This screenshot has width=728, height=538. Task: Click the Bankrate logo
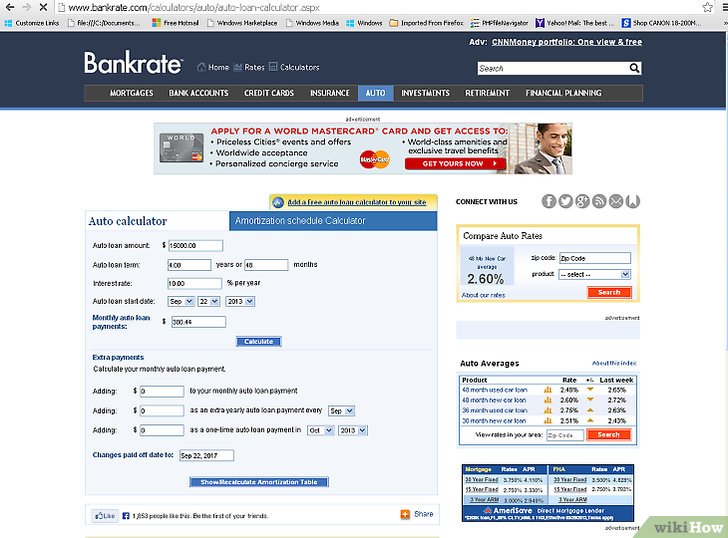(133, 63)
